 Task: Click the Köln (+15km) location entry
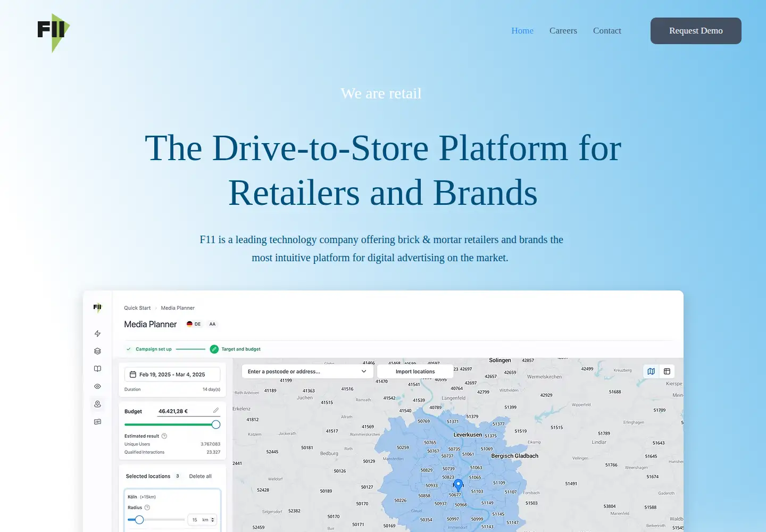[141, 497]
